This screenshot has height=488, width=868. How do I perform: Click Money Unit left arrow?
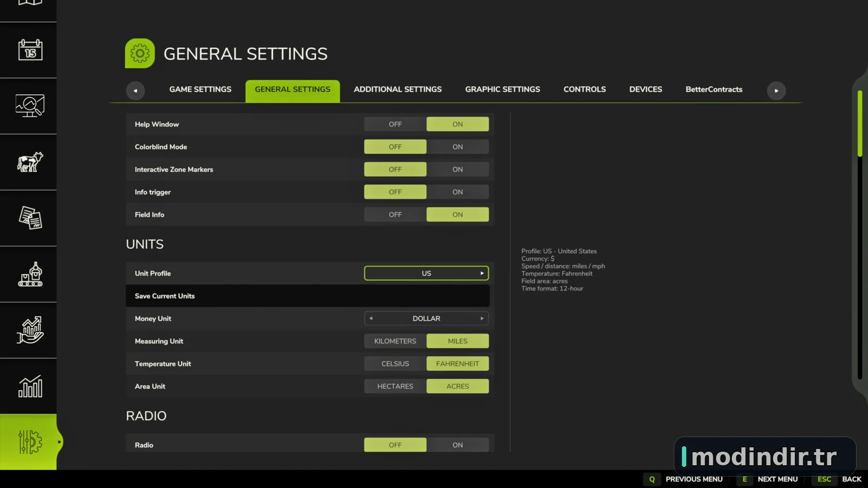(x=371, y=318)
